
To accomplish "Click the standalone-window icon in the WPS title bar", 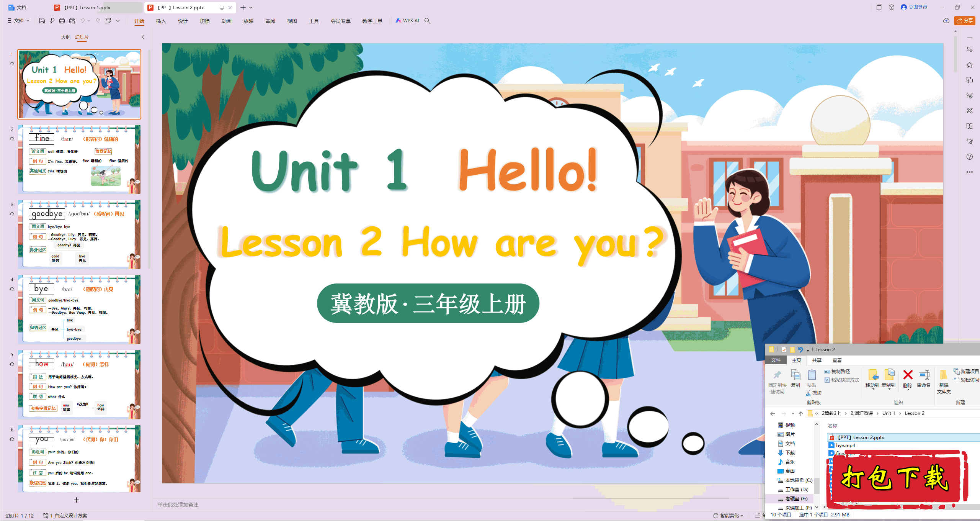I will [879, 7].
